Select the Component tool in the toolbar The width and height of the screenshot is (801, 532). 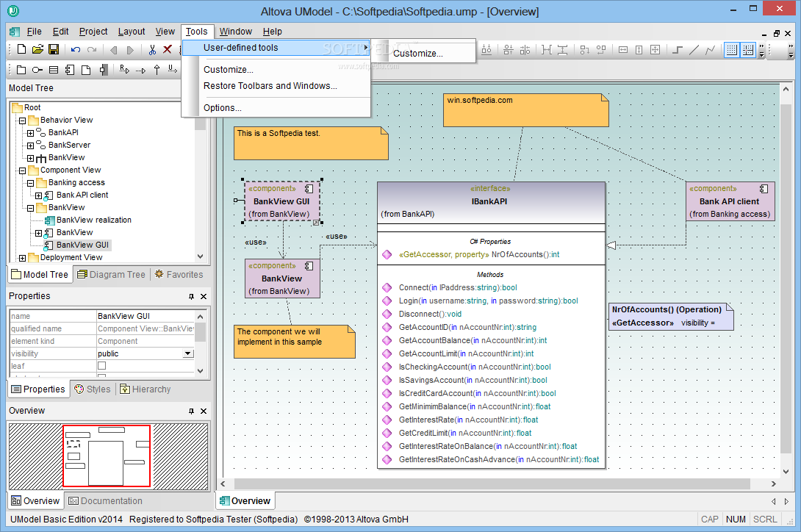click(70, 70)
